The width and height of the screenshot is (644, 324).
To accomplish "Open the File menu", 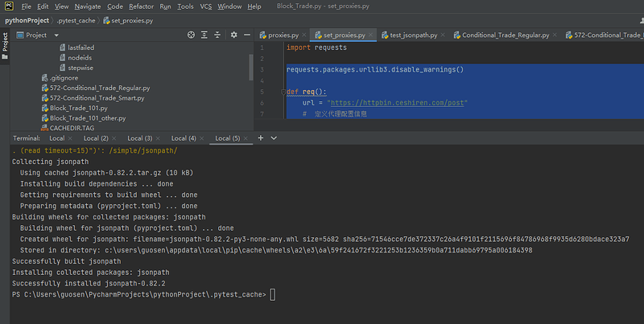I will click(x=26, y=6).
